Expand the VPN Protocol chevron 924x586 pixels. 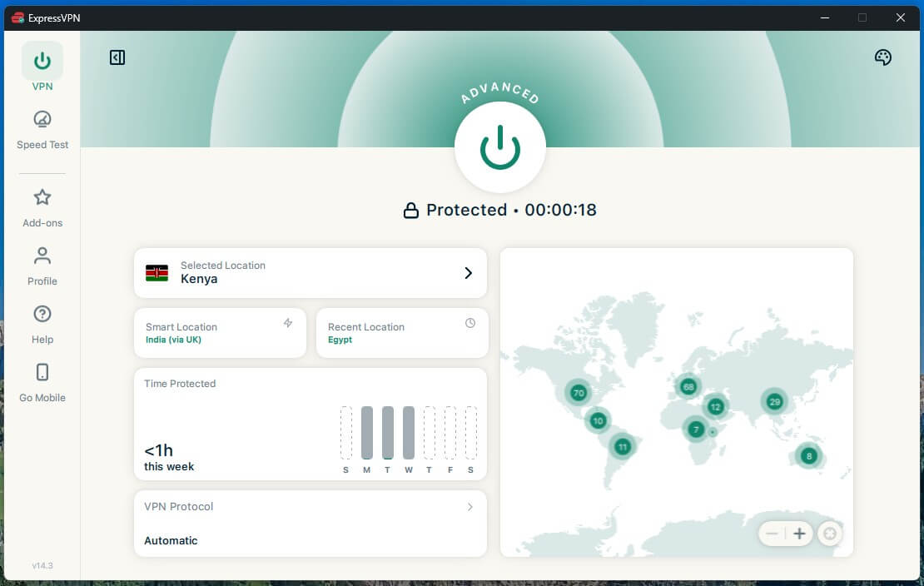pos(470,507)
